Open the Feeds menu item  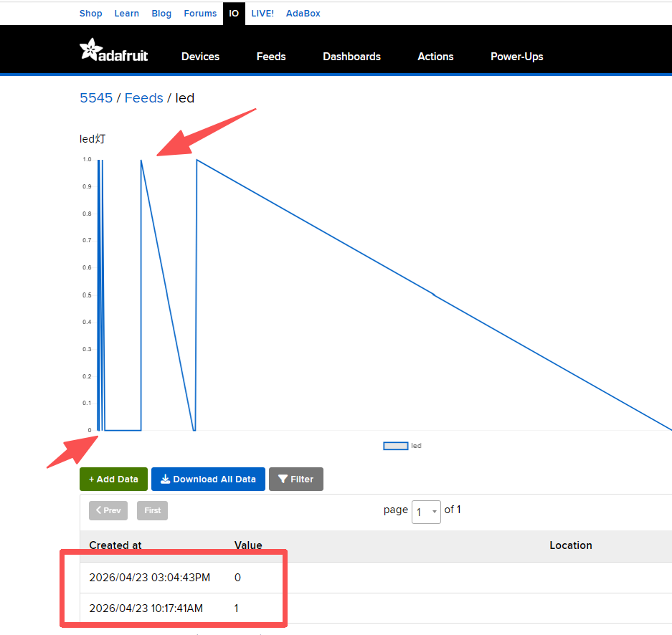[x=271, y=57]
